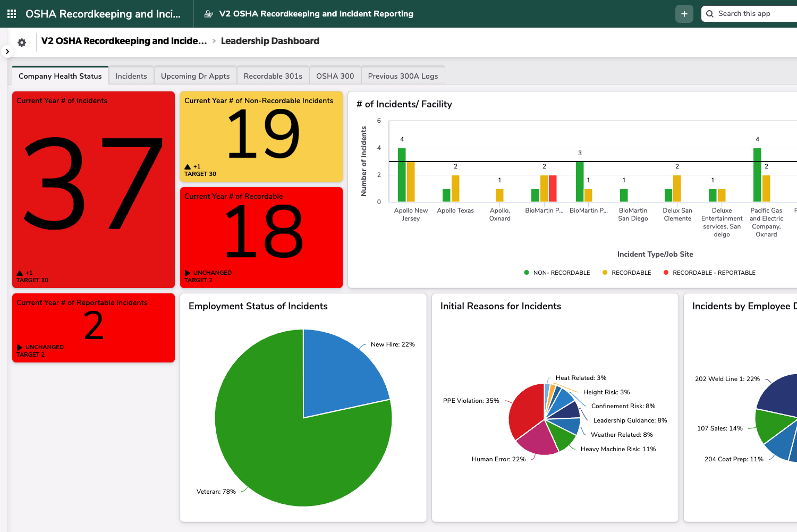The height and width of the screenshot is (532, 797).
Task: Switch to the Incidents tab
Action: (x=131, y=75)
